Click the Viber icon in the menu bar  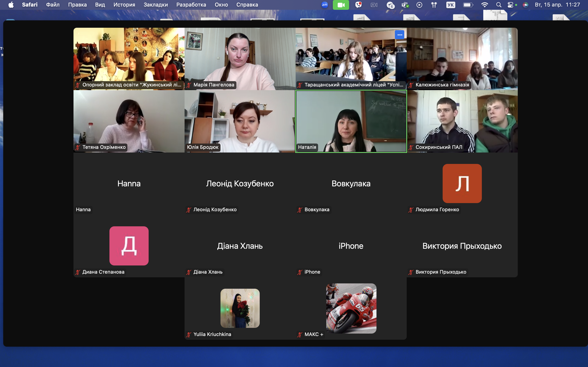[358, 5]
